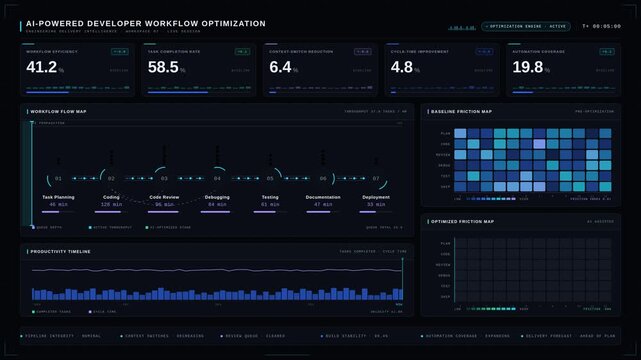Click the Optimized Friction Map color scale legend
This screenshot has height=360, width=641.
point(491,309)
